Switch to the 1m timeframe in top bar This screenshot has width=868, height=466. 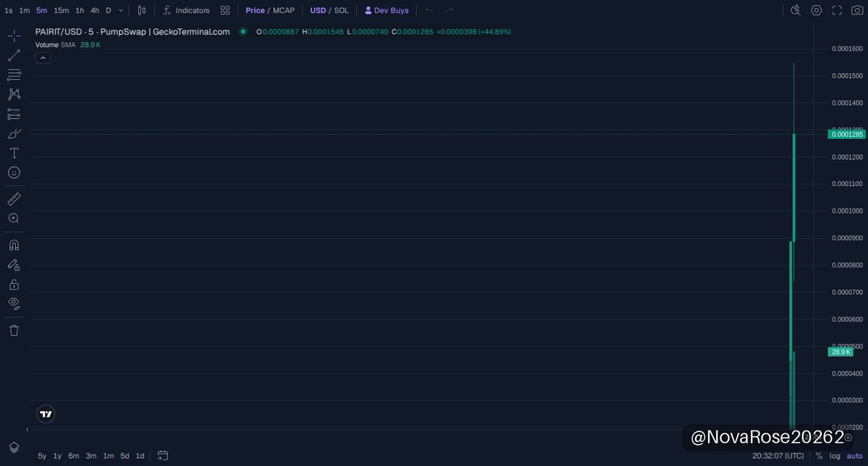(x=25, y=10)
